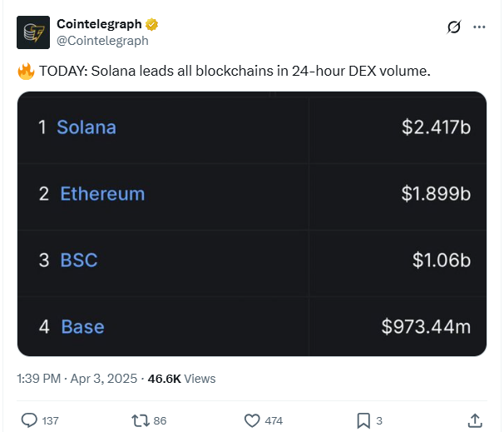
Task: Click the 137 replies count
Action: click(50, 420)
